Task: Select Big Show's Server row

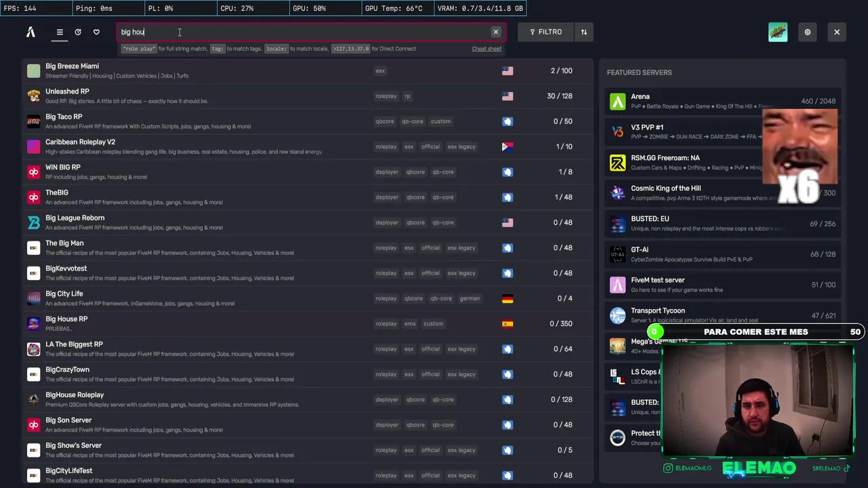Action: (x=307, y=450)
